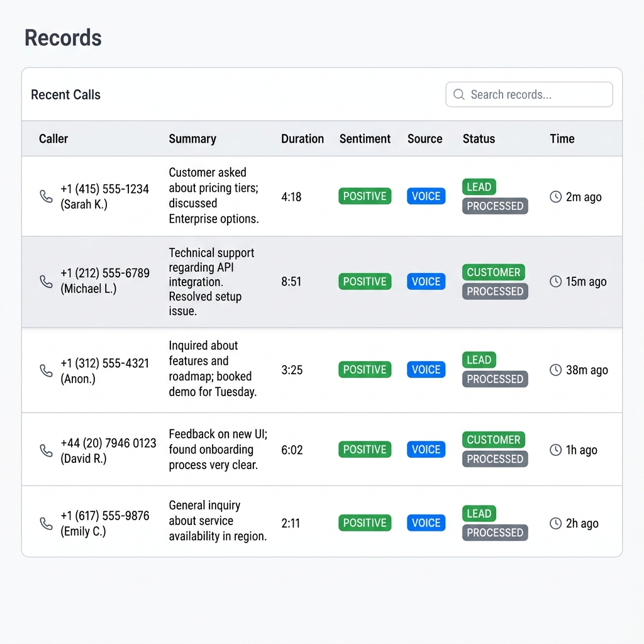Click the phone icon beside Emily C.'s row
This screenshot has height=644, width=644.
click(45, 523)
